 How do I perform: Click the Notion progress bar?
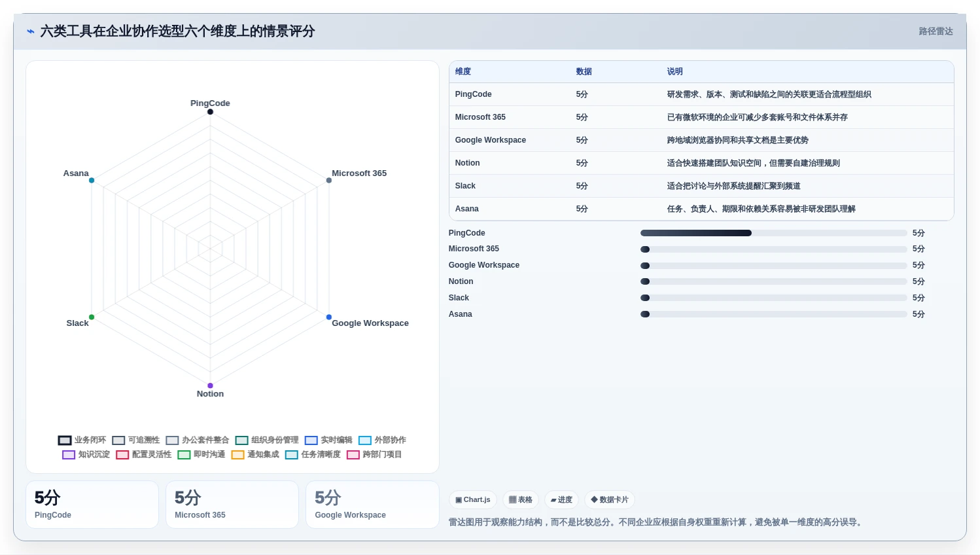click(774, 282)
